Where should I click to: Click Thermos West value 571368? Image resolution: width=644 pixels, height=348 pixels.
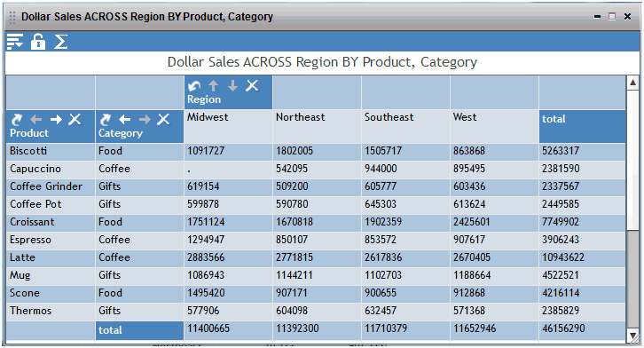coord(469,311)
